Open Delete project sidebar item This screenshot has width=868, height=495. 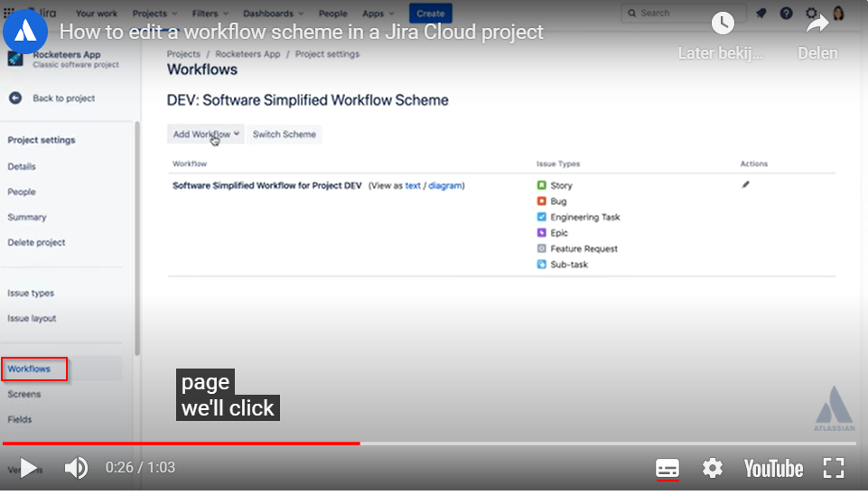click(x=36, y=242)
